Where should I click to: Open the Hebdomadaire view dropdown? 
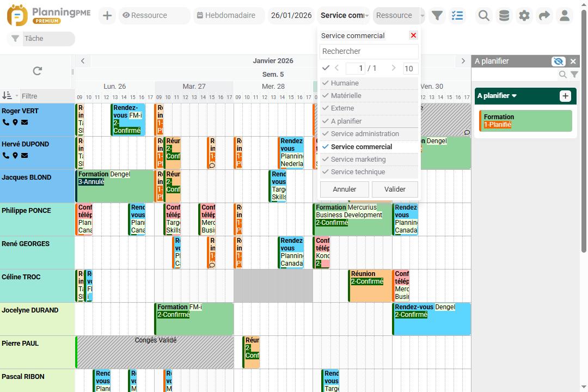[228, 15]
